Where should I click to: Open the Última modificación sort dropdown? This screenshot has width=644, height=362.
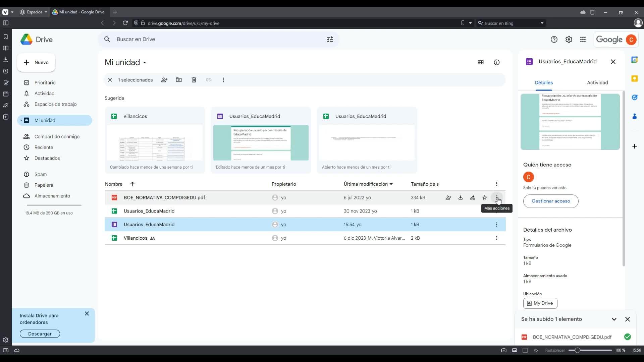tap(368, 184)
